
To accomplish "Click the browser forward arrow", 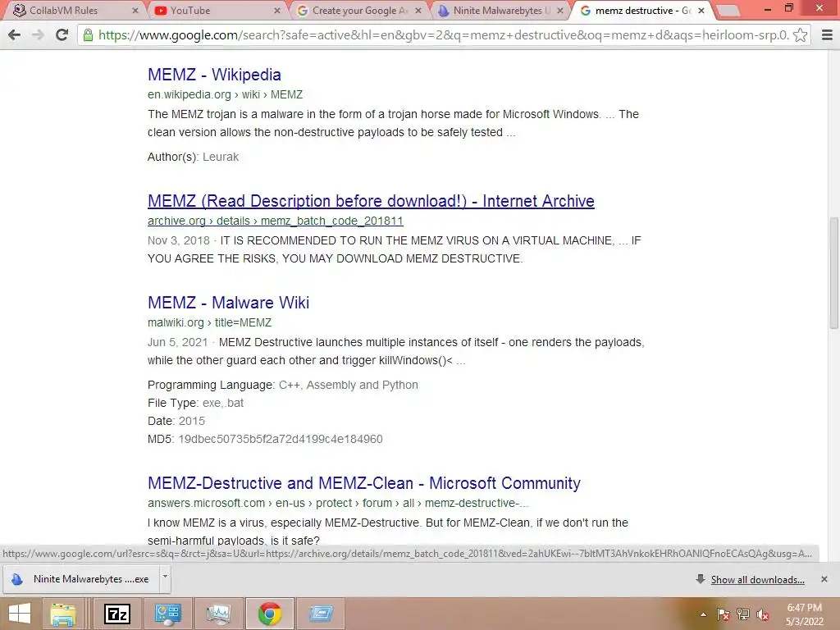I will 38,35.
